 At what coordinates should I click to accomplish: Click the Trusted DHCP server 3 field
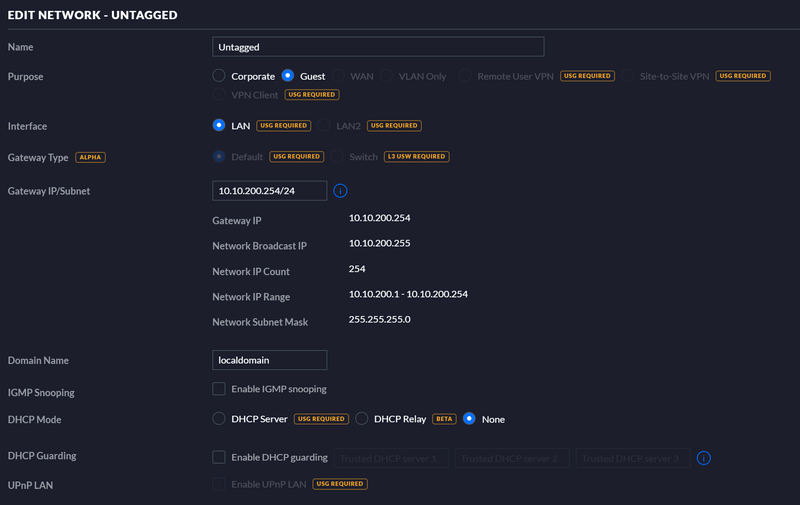pyautogui.click(x=632, y=458)
